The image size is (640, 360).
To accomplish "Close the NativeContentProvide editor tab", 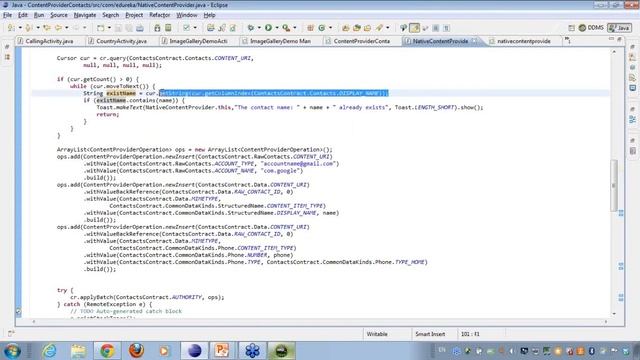I will pyautogui.click(x=475, y=41).
